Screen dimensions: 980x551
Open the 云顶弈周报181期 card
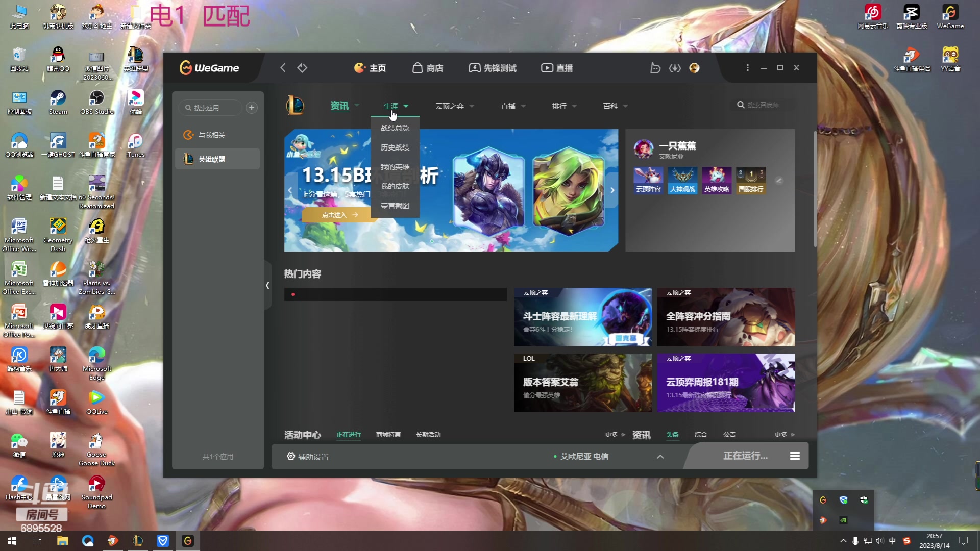click(x=726, y=383)
